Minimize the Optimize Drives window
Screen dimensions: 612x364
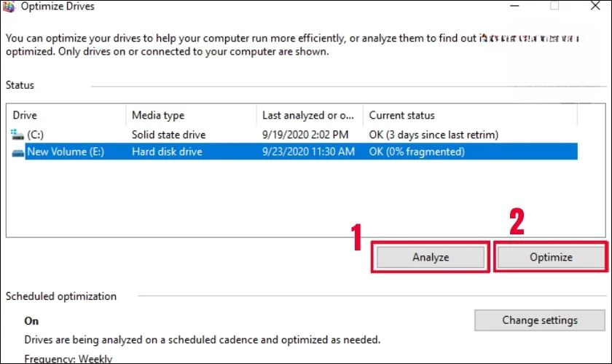click(x=514, y=7)
